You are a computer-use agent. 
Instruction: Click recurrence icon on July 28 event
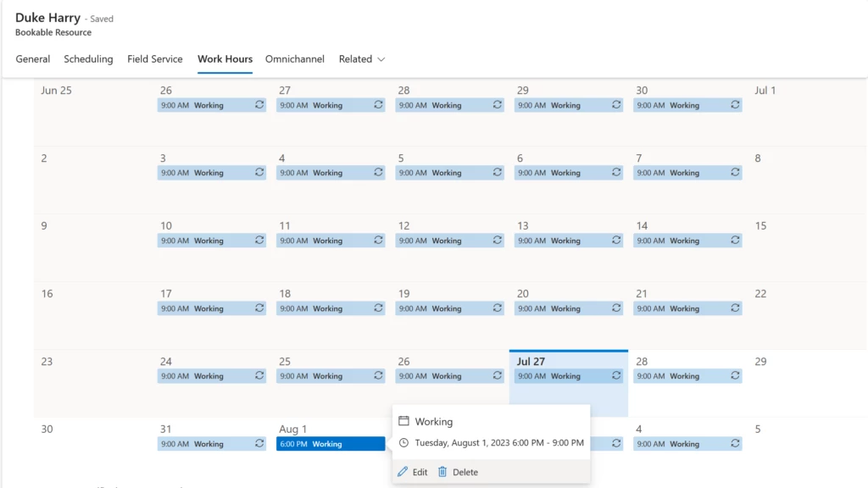click(x=735, y=376)
